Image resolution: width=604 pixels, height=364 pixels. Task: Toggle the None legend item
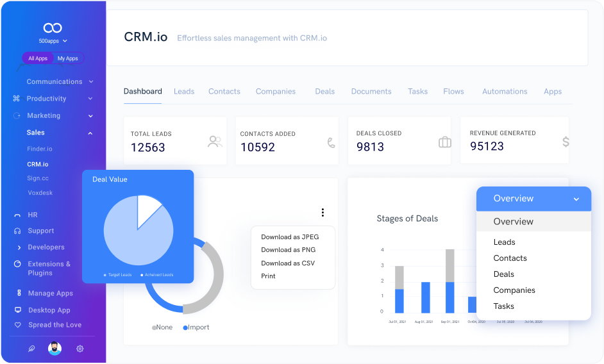click(x=162, y=327)
